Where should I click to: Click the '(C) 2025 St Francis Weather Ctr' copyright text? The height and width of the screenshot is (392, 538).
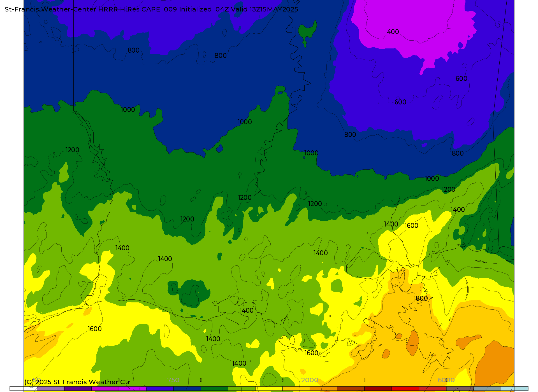tap(77, 382)
